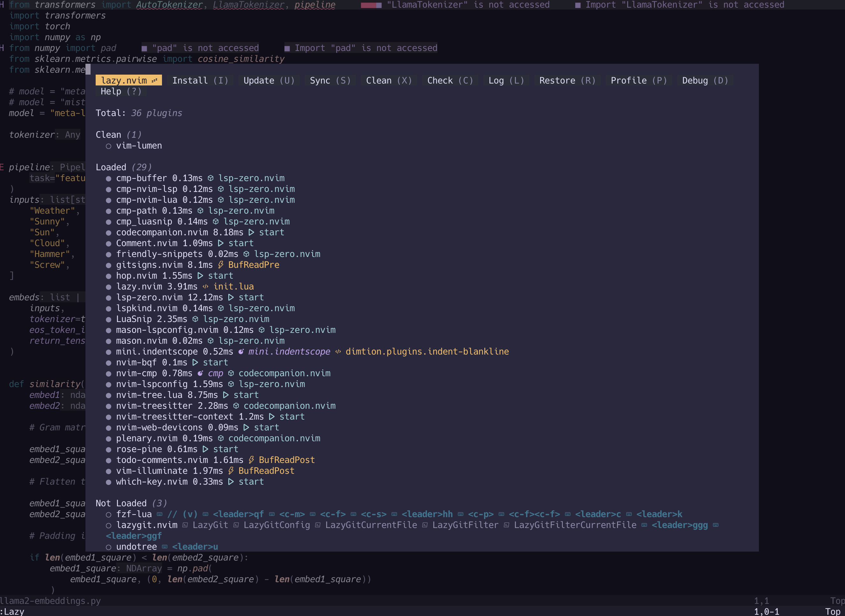Click the code source icon before init.lua
This screenshot has height=616, width=845.
pos(205,286)
